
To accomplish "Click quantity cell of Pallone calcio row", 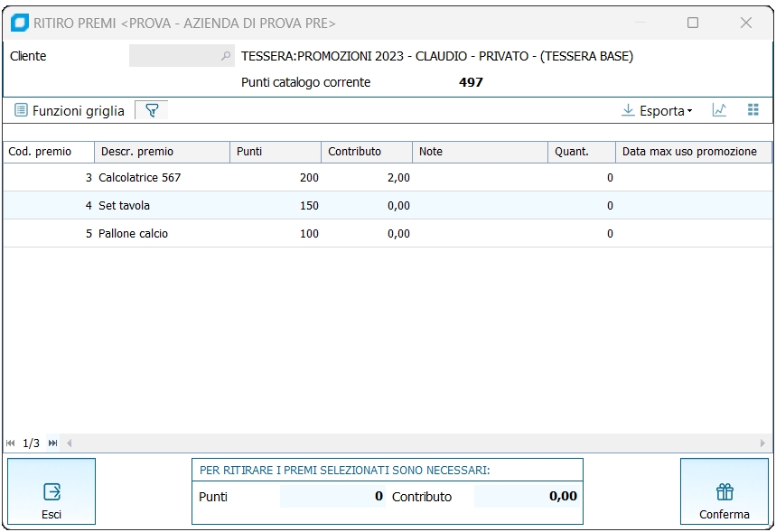I will tap(582, 234).
